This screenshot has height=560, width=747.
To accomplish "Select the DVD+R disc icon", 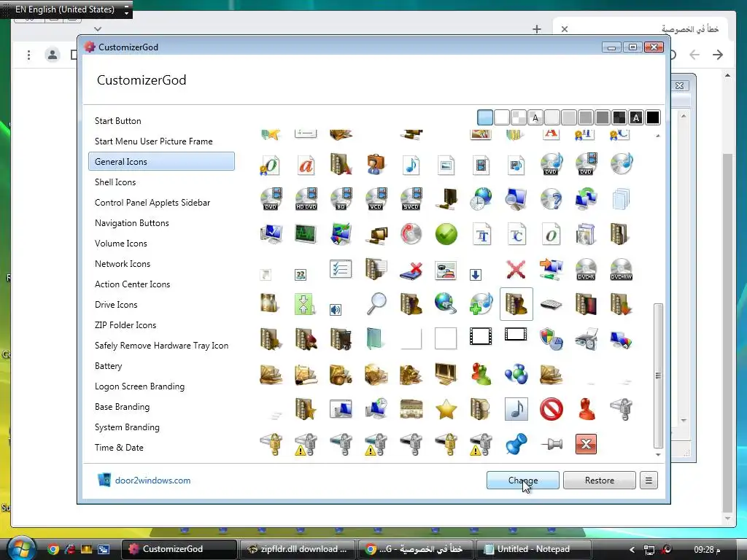I will tap(586, 269).
